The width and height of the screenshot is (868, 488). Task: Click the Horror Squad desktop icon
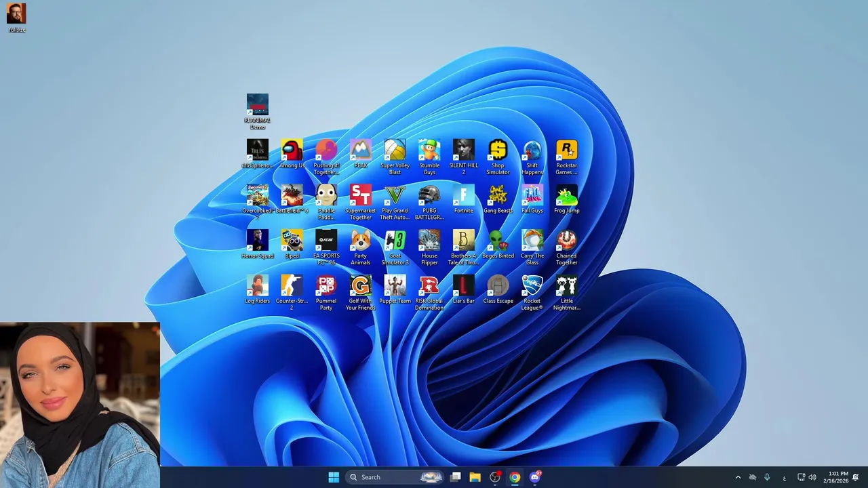[258, 245]
